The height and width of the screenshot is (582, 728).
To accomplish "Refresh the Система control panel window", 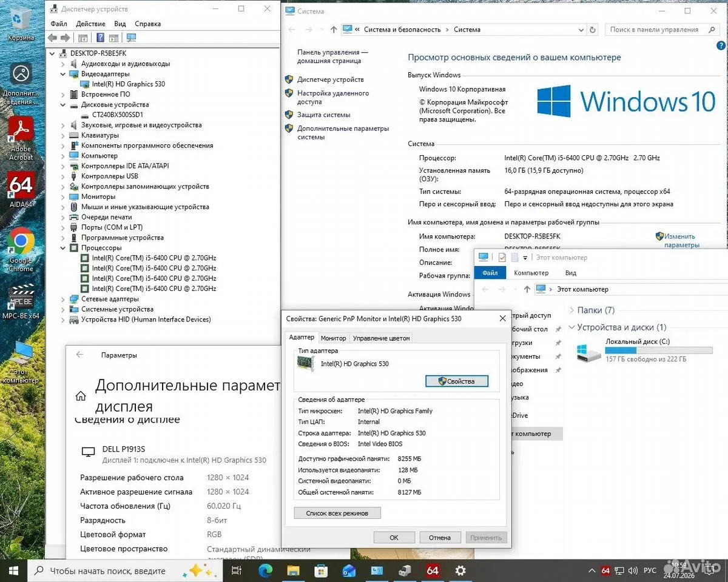I will (x=593, y=29).
